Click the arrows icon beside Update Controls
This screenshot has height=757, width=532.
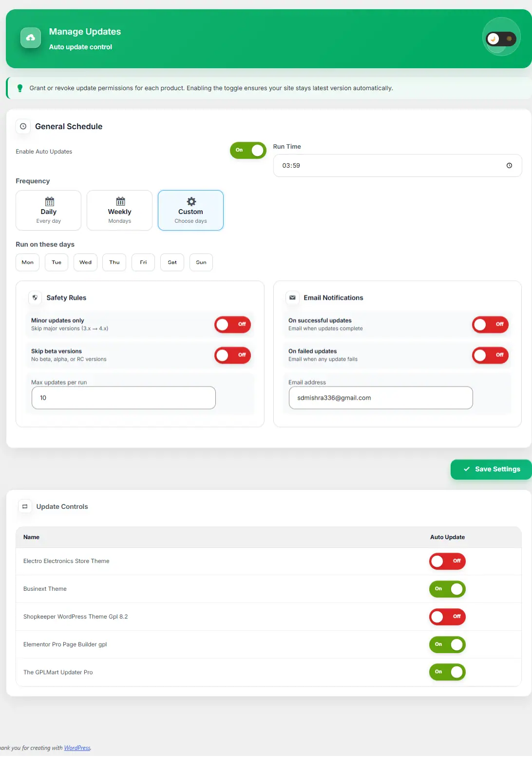[x=25, y=506]
